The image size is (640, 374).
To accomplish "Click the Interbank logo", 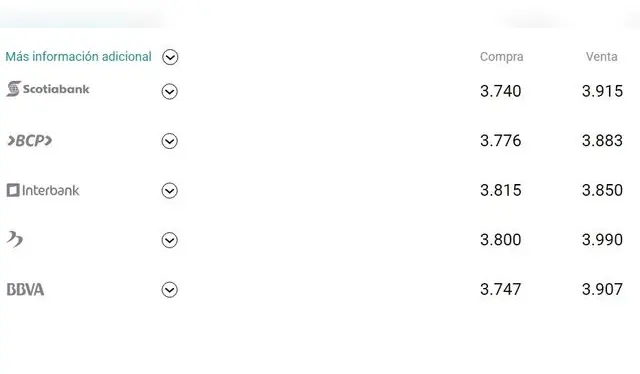I will [43, 190].
